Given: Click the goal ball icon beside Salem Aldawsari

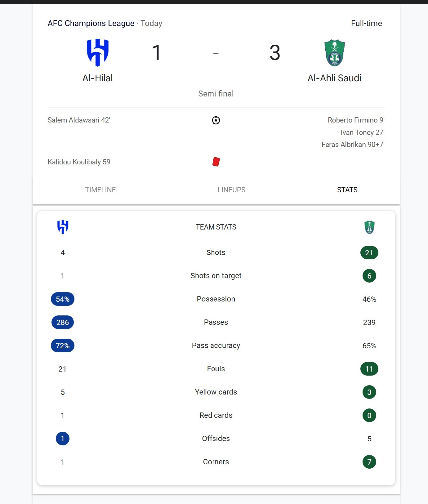Looking at the screenshot, I should [216, 120].
